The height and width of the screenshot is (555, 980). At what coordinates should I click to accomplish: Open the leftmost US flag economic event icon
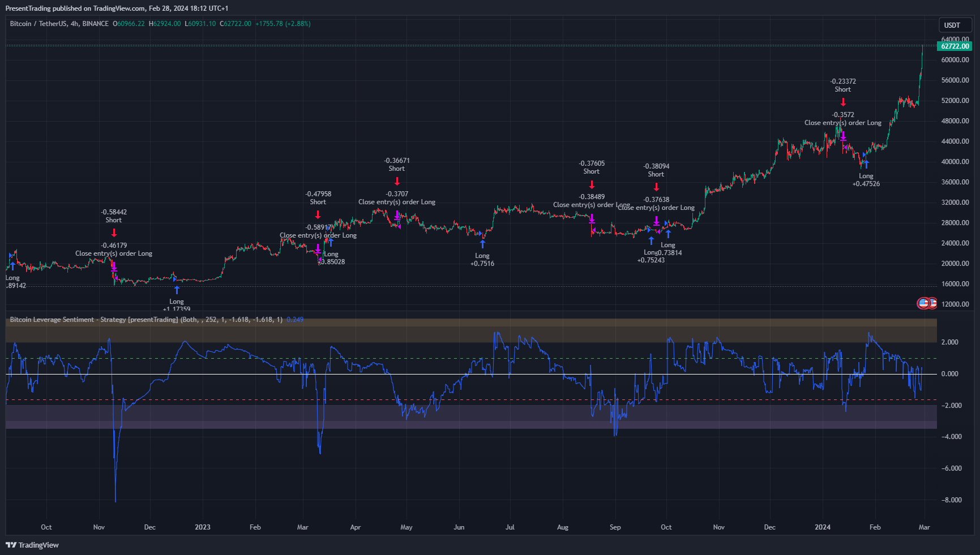[923, 303]
